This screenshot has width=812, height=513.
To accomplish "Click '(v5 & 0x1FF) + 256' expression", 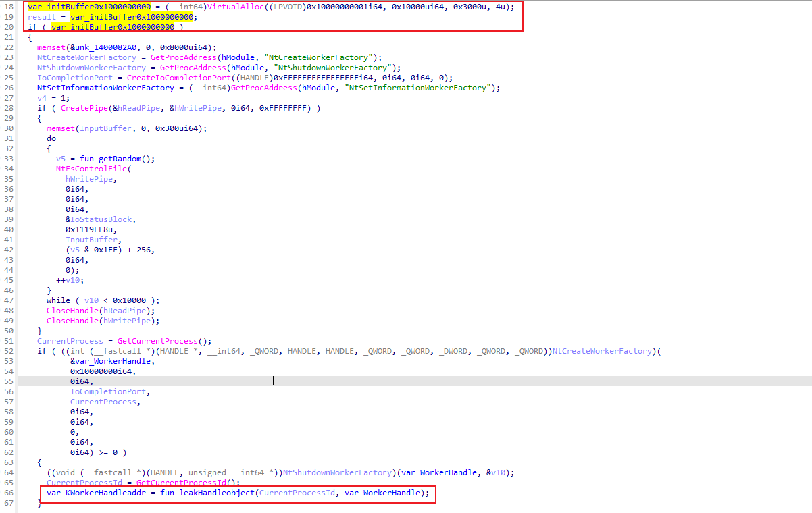I will [x=108, y=250].
